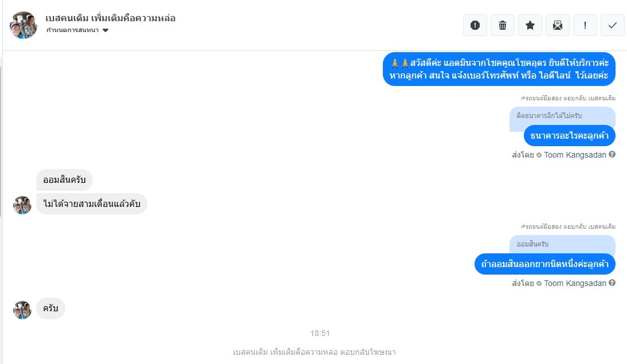The image size is (627, 364).
Task: Mark conversation unread with envelope icon
Action: [558, 25]
